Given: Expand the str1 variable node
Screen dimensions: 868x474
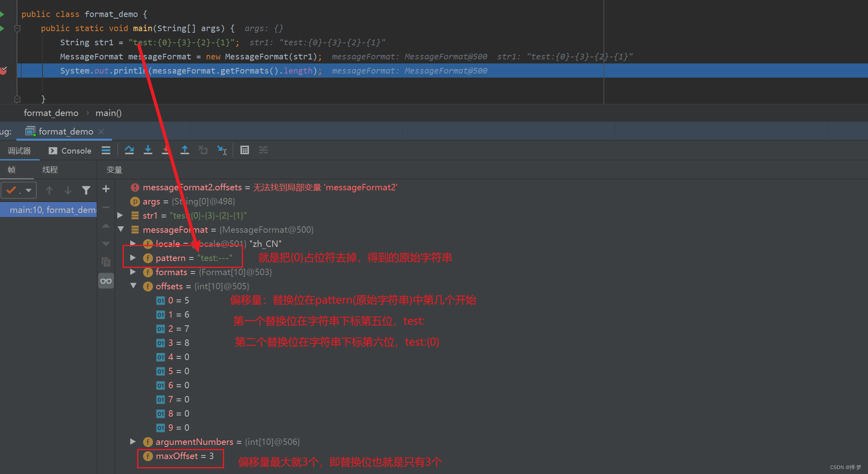Looking at the screenshot, I should (x=120, y=215).
